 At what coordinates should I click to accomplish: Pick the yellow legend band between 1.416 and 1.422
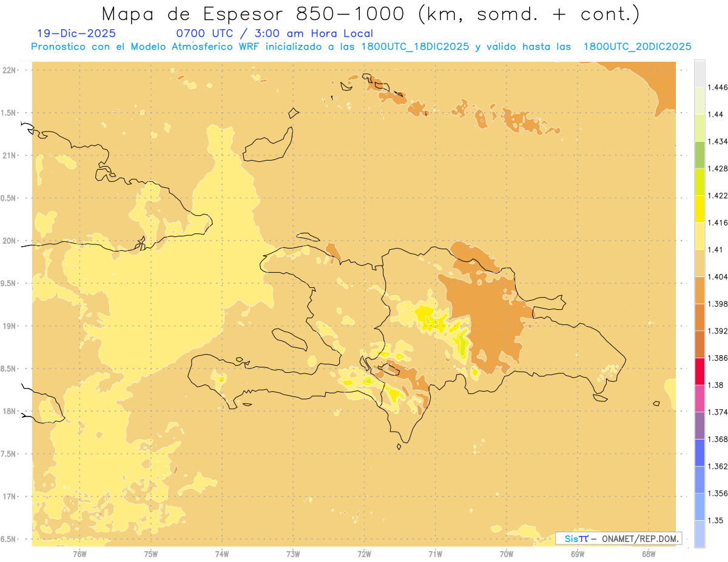click(699, 209)
